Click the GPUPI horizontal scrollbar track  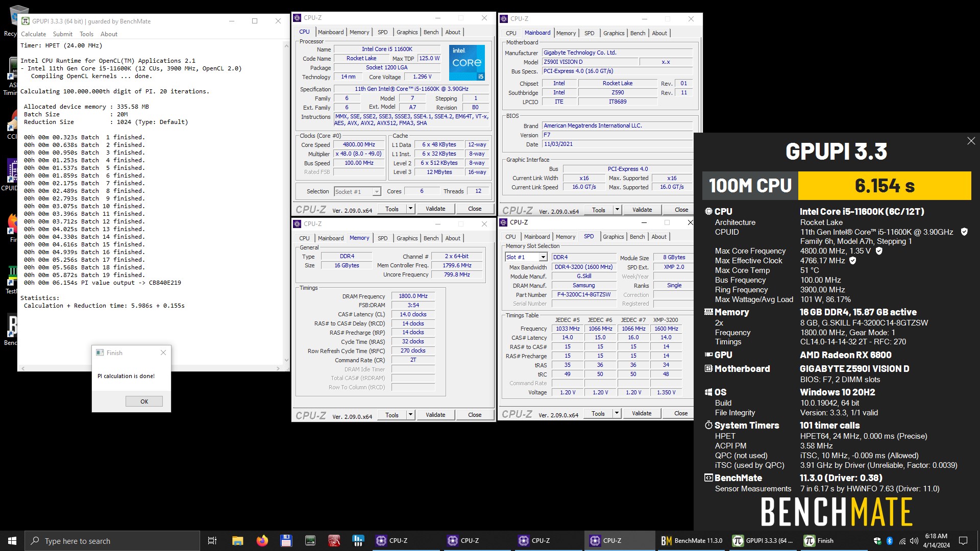pos(150,368)
